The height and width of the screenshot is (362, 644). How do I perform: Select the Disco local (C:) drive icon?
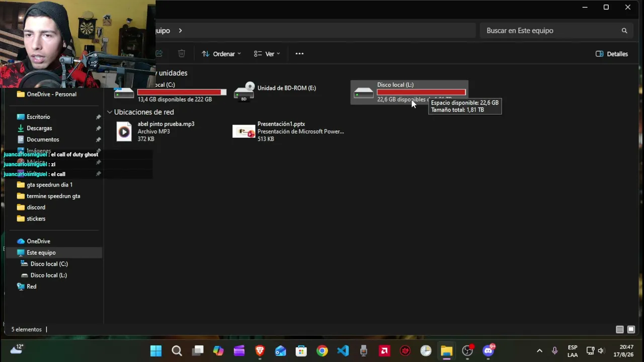[x=124, y=93]
